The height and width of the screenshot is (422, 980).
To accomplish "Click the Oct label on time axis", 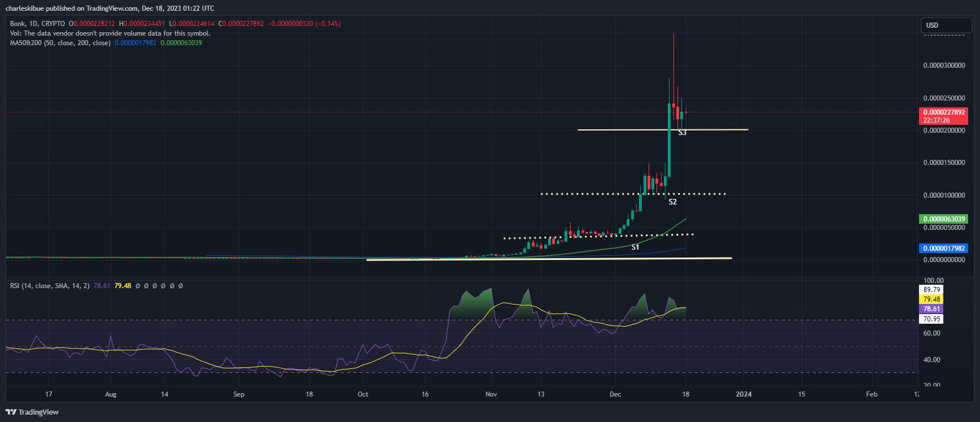I will point(363,394).
